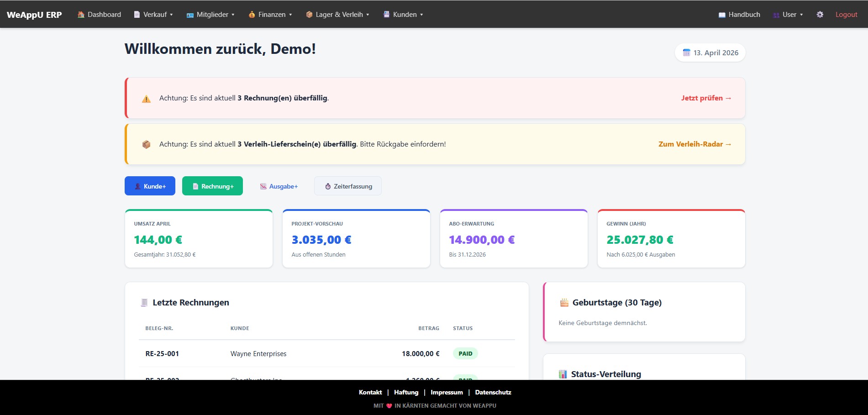This screenshot has width=868, height=415.
Task: Click the document icon on Rechnung+ button
Action: click(195, 186)
